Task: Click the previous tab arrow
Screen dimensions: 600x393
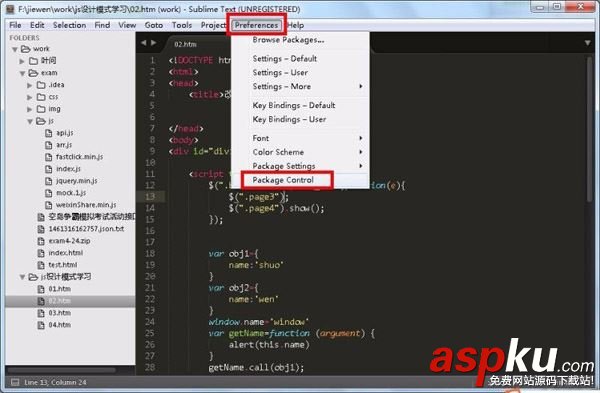Action: (144, 43)
